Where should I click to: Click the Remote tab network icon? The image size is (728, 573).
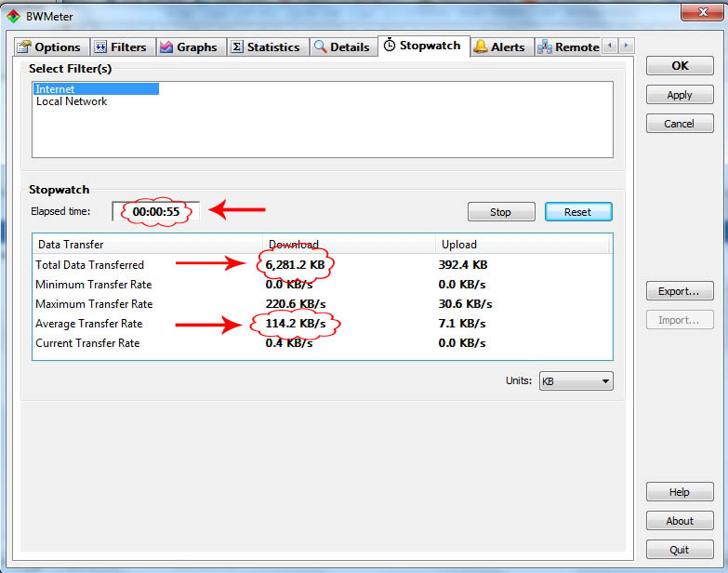[545, 47]
